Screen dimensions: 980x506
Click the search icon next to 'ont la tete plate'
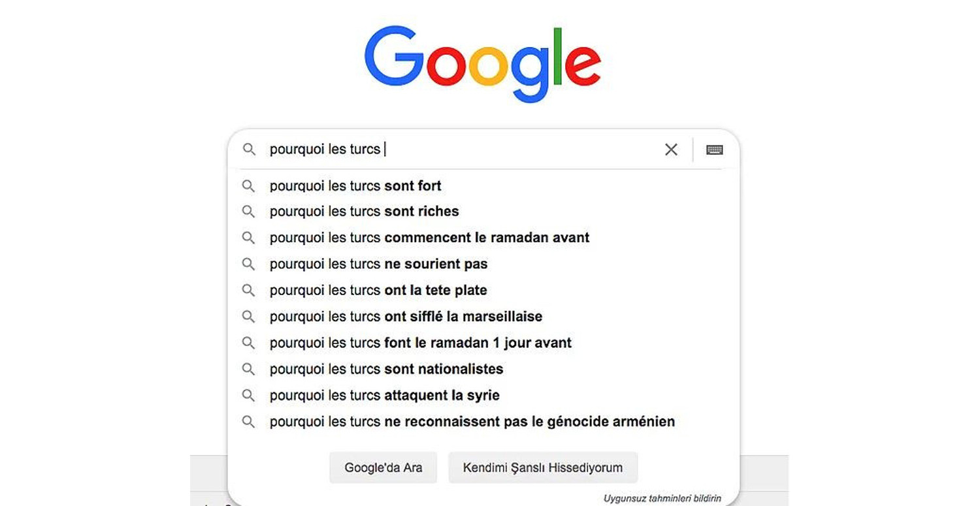249,290
